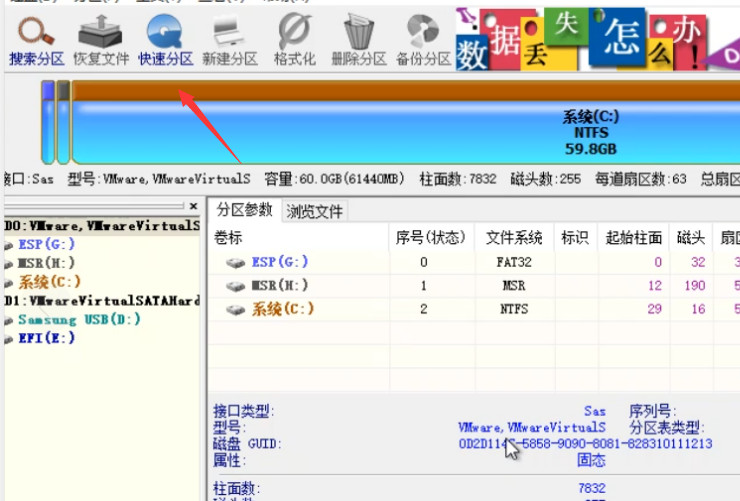Select ESP(G:) in the disk tree

click(46, 244)
